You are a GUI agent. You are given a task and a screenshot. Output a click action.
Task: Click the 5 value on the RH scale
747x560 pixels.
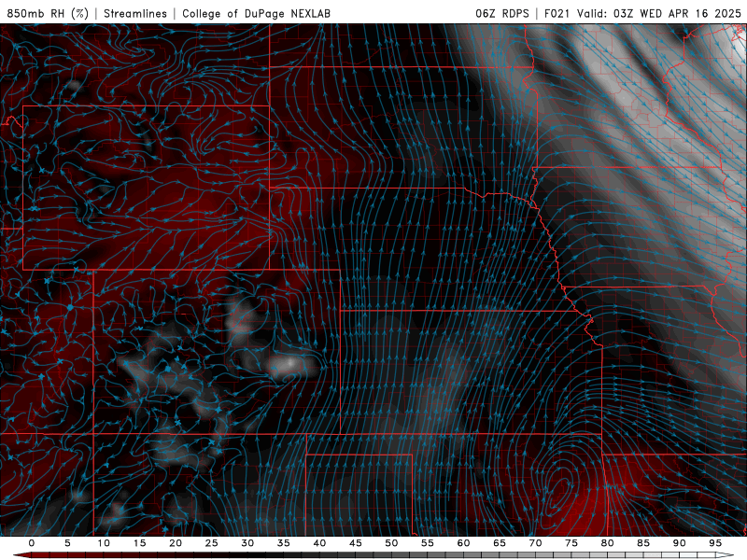(x=67, y=543)
